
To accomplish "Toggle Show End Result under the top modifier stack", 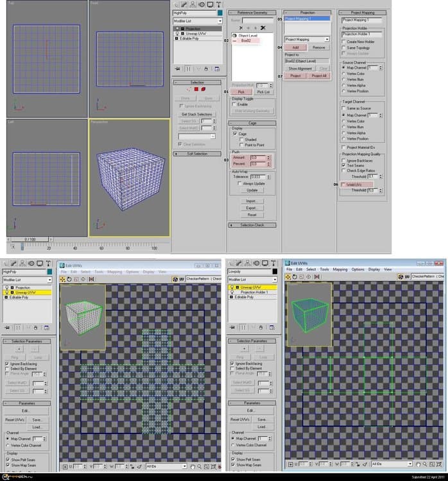I will (x=188, y=69).
